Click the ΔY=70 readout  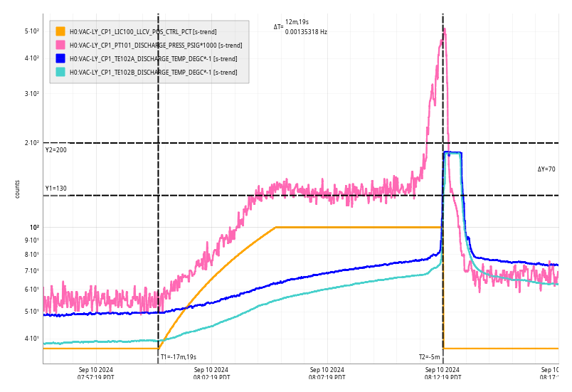(x=546, y=169)
